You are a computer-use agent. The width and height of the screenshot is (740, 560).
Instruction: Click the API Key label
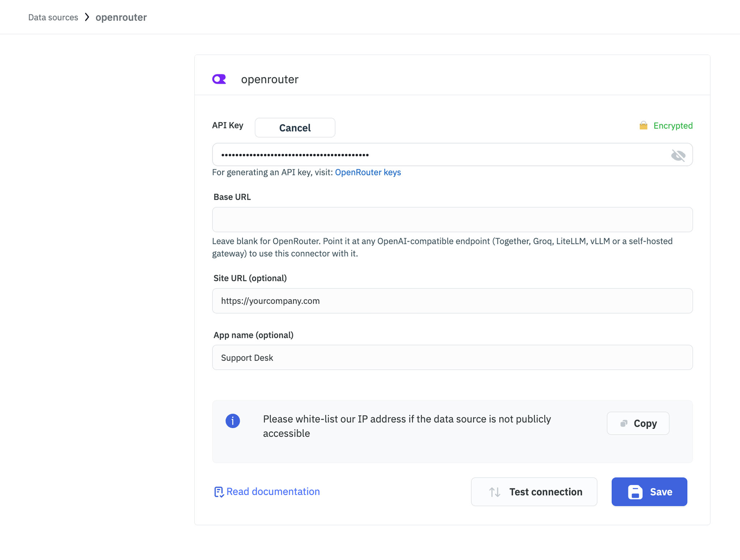(x=228, y=125)
